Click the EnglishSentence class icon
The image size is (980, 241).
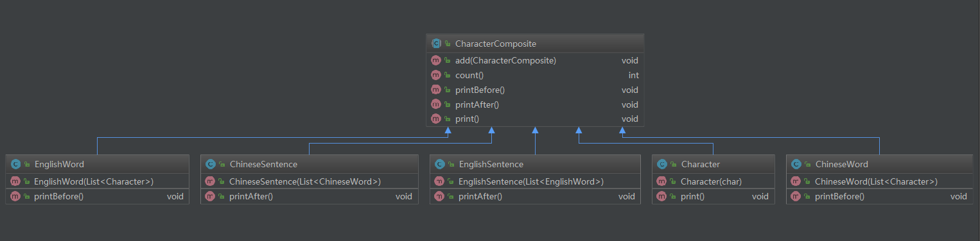[x=439, y=164]
